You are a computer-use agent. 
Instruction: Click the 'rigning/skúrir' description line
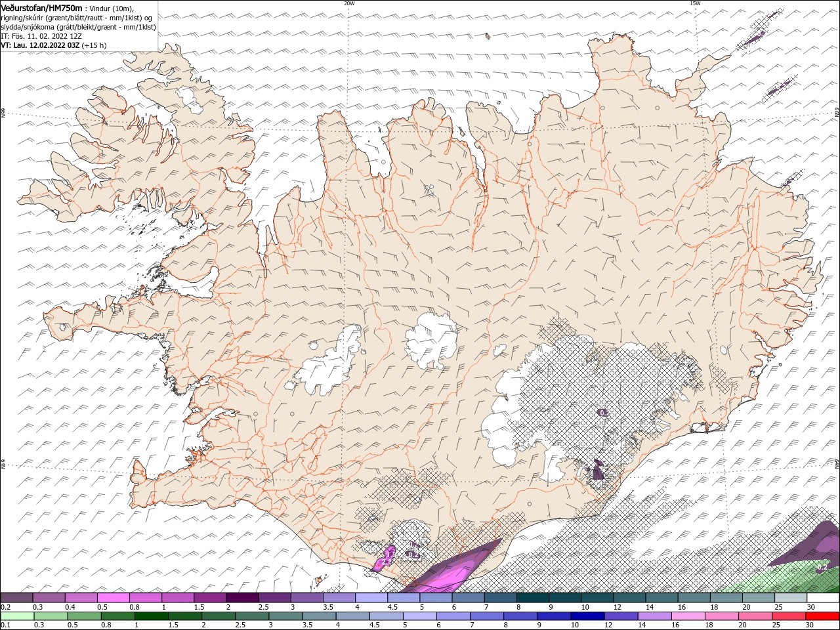click(x=77, y=18)
